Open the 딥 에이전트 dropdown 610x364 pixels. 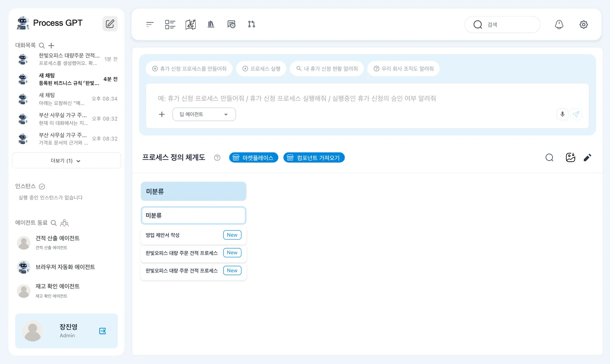(204, 114)
